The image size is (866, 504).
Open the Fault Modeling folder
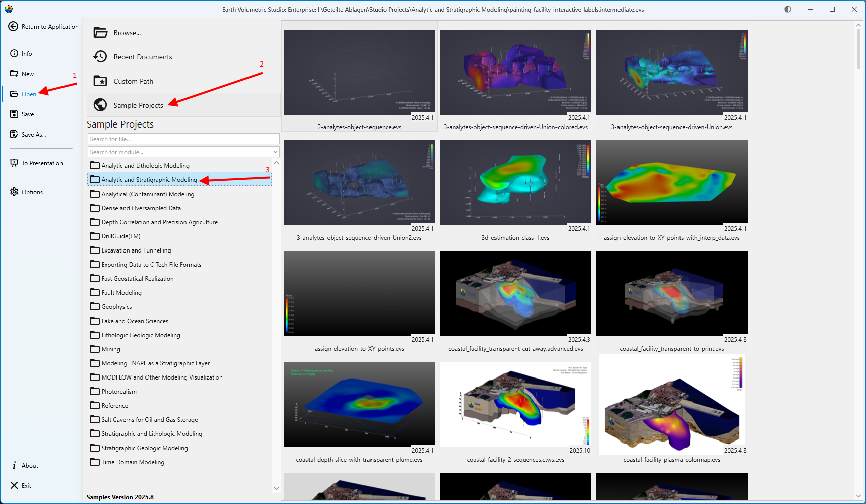tap(121, 293)
